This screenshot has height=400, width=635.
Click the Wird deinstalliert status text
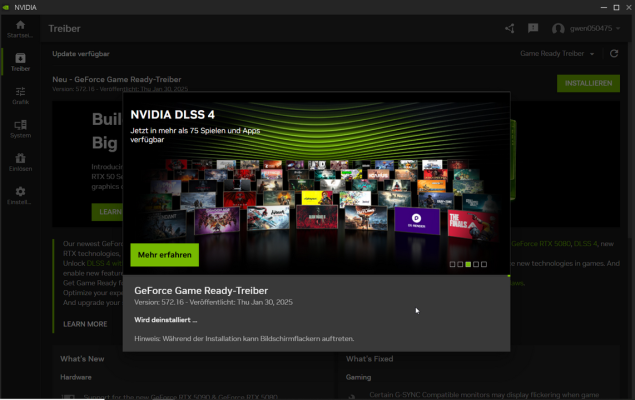coord(166,319)
